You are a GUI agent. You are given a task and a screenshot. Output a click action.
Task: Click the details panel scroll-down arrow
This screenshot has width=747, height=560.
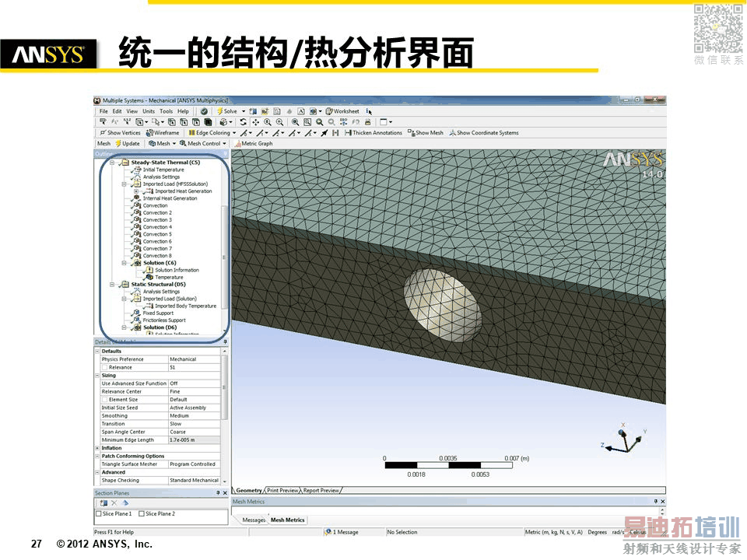click(x=225, y=482)
